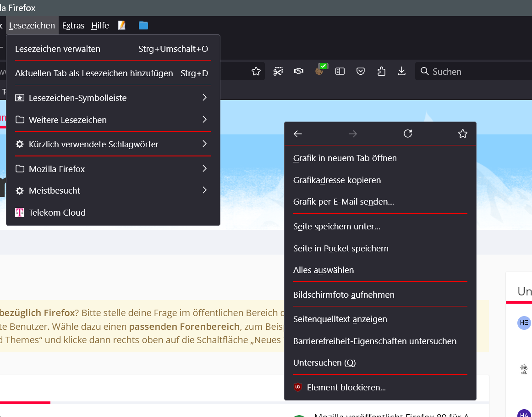Click the screenshot scissors icon in the toolbar
532x417 pixels.
[278, 71]
